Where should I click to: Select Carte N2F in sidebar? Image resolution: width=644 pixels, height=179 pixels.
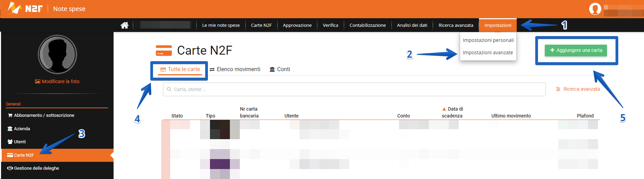click(x=57, y=155)
